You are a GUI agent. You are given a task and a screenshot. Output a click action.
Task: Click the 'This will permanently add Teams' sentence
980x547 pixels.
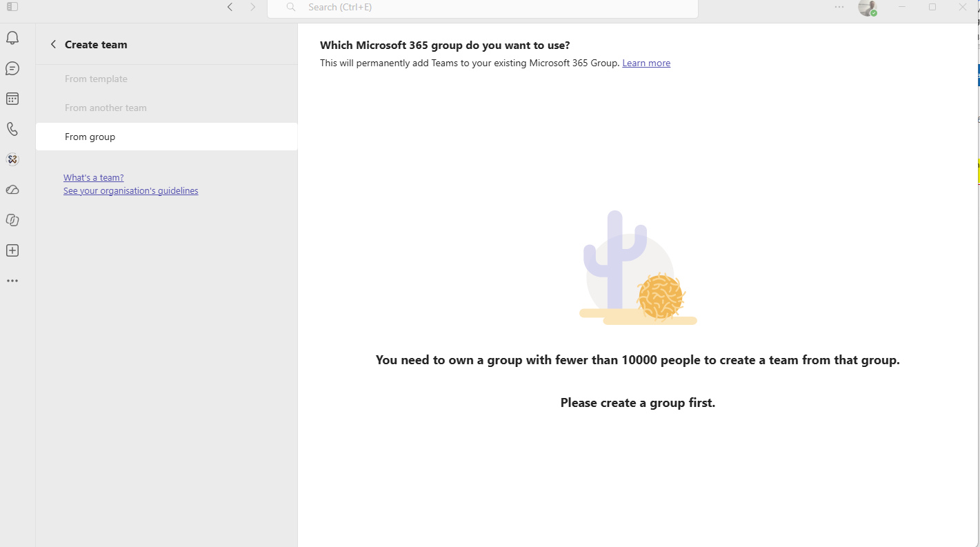(x=470, y=63)
